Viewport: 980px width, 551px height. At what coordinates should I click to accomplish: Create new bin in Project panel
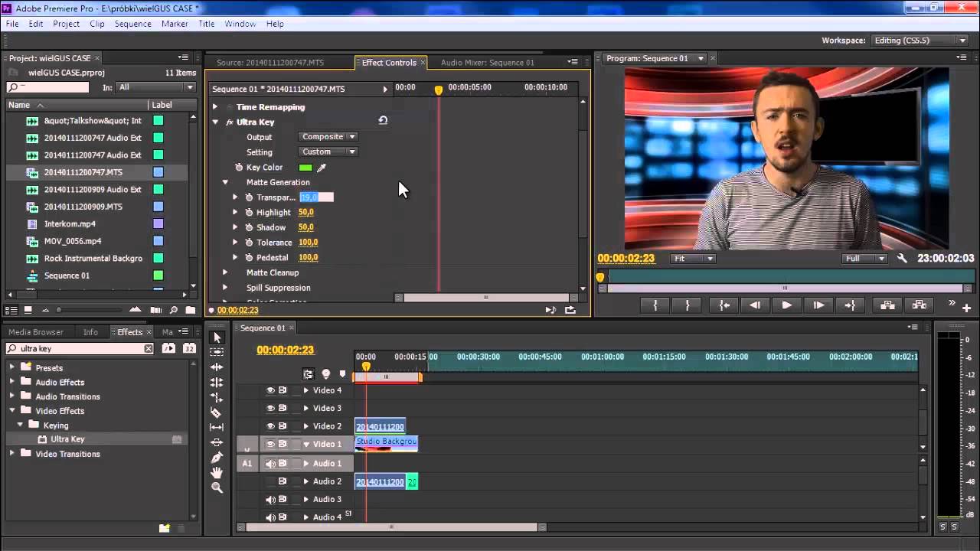(x=189, y=310)
